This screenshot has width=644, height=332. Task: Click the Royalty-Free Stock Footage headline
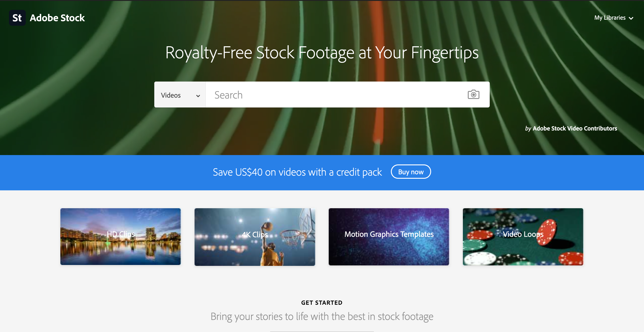(x=322, y=53)
